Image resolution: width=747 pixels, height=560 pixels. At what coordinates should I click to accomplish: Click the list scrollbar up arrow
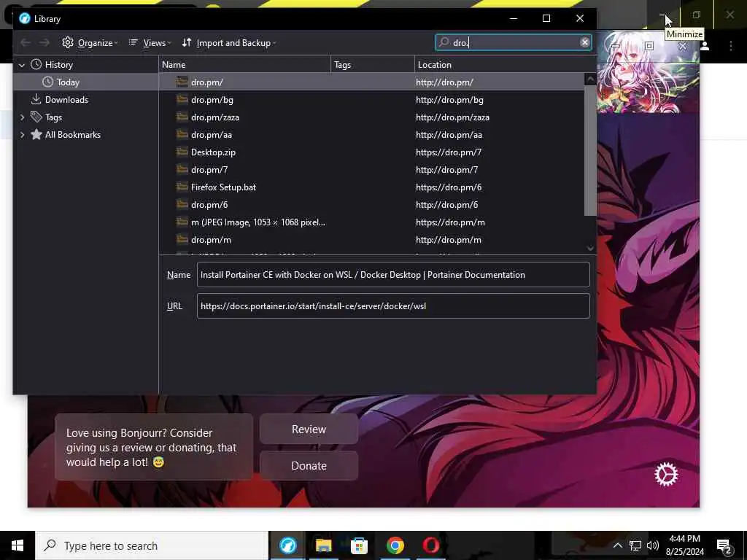point(590,79)
